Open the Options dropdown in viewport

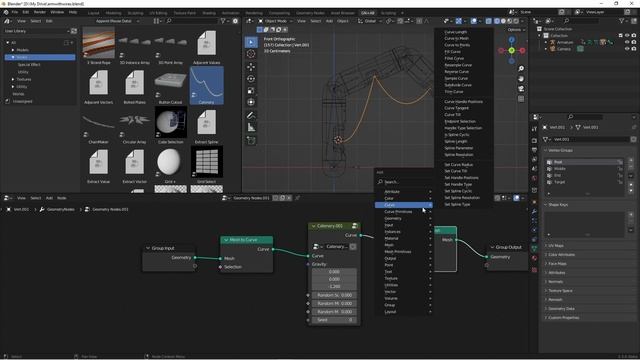516,30
